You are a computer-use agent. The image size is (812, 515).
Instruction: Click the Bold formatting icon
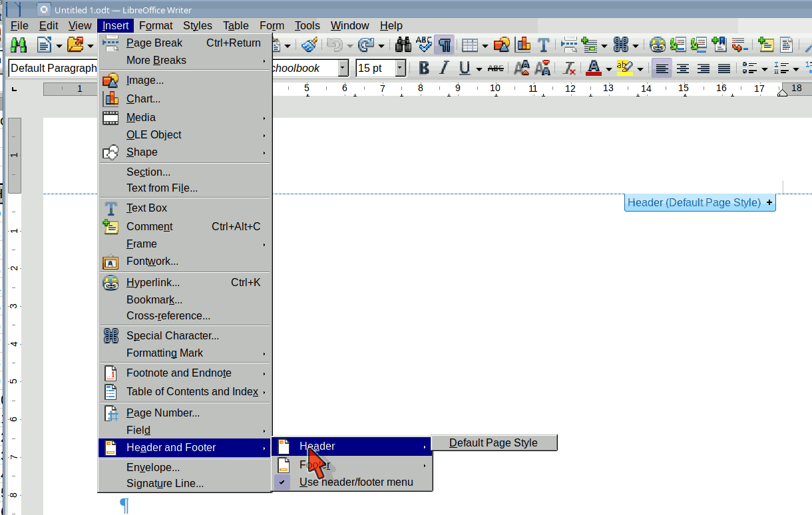coord(423,69)
